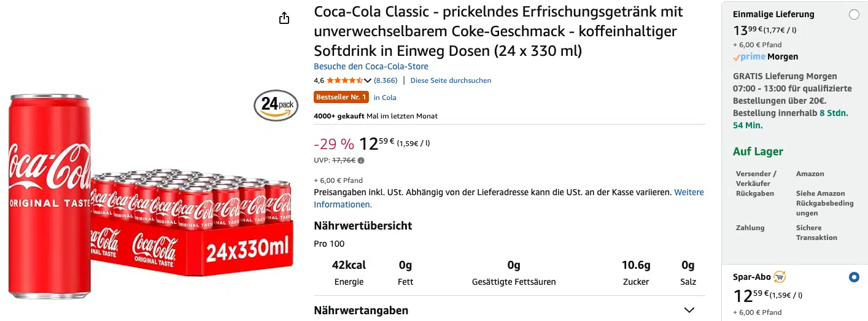868x321 pixels.
Task: Click the Diese Seite durchsuchen link
Action: click(x=451, y=80)
